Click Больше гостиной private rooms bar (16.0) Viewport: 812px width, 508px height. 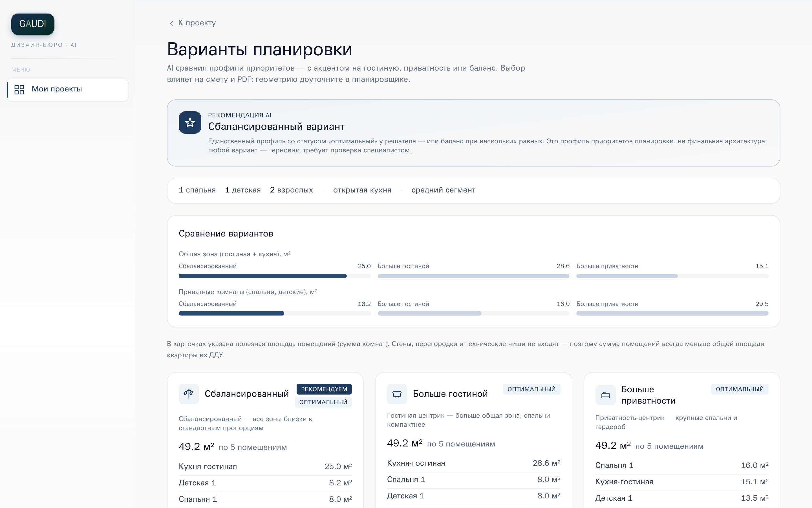(473, 314)
